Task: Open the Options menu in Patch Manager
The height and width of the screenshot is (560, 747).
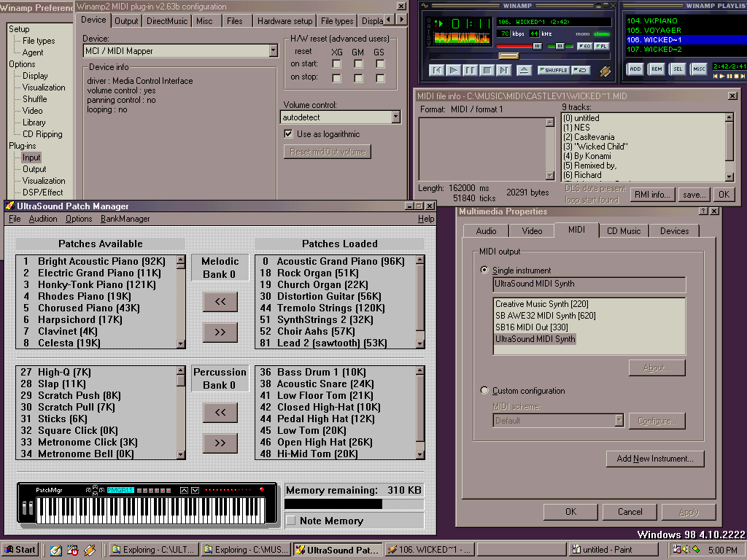Action: tap(79, 219)
